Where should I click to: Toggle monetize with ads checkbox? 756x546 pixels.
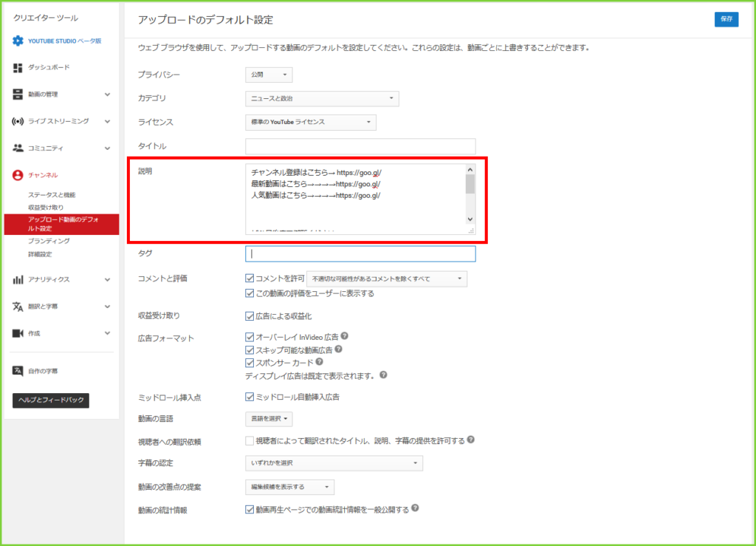[x=250, y=316]
